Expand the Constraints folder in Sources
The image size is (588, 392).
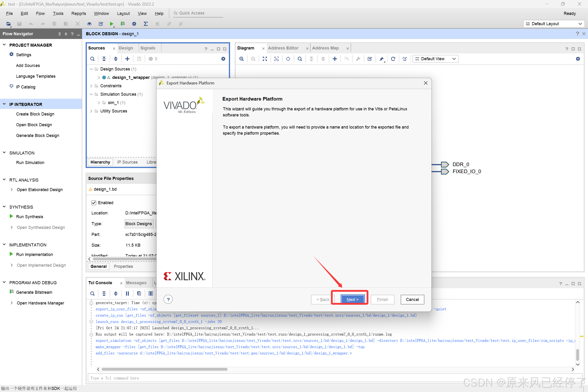(x=91, y=86)
